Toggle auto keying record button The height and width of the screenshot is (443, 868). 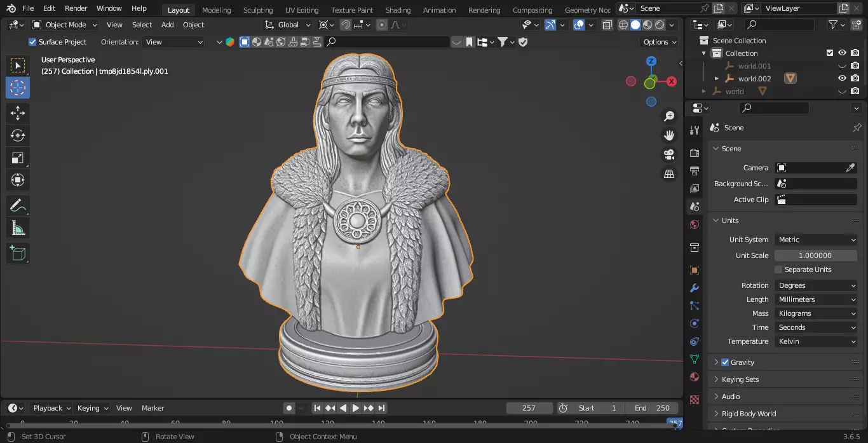click(289, 408)
